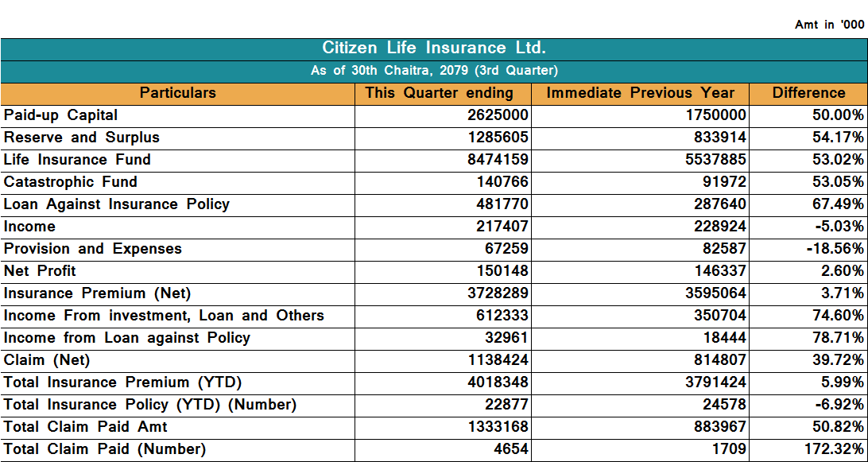The image size is (868, 462).
Task: Select the value 481770
Action: click(502, 204)
